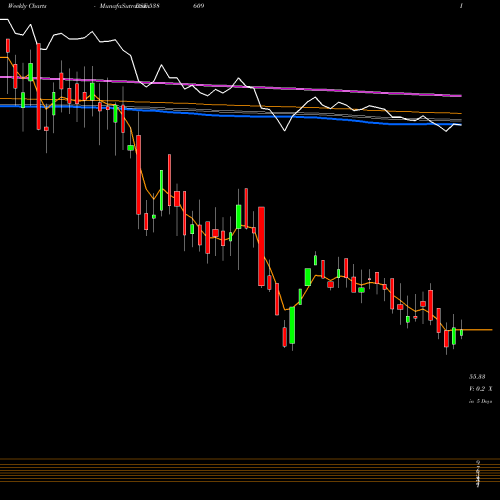Click the tallest red candlestick at chart's left
This screenshot has width=500, height=500.
pyautogui.click(x=39, y=86)
